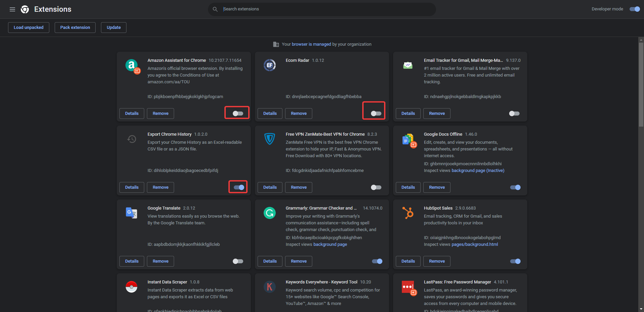Viewport: 644px width, 312px height.
Task: Open HubSpot pages/background.html link
Action: [x=475, y=244]
